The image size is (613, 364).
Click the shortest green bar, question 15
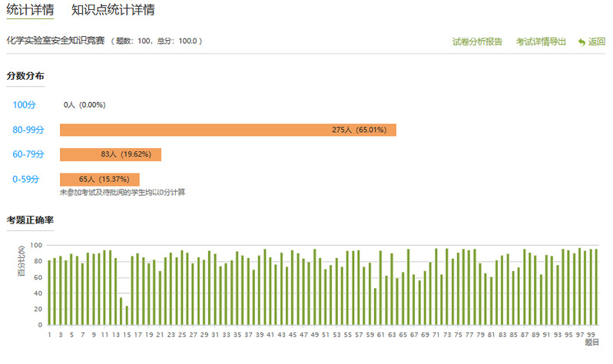127,316
